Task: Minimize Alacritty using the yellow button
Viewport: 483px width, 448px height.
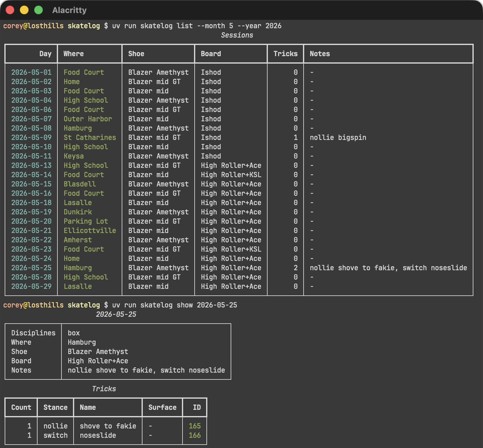Action: coord(24,10)
